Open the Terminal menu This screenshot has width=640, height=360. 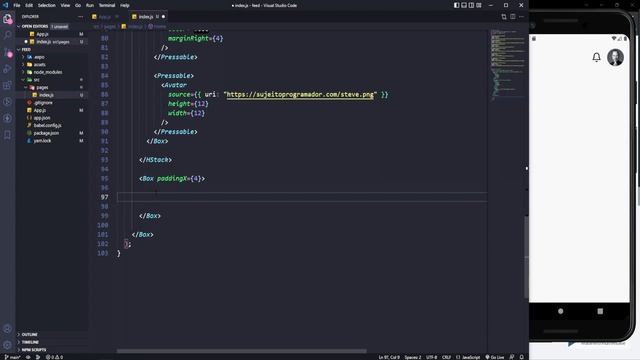coord(107,5)
